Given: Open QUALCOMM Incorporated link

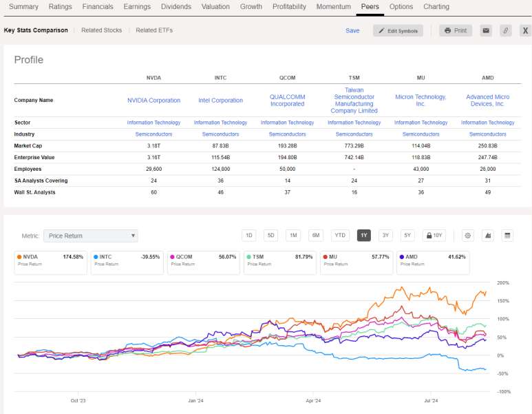Looking at the screenshot, I should point(288,100).
